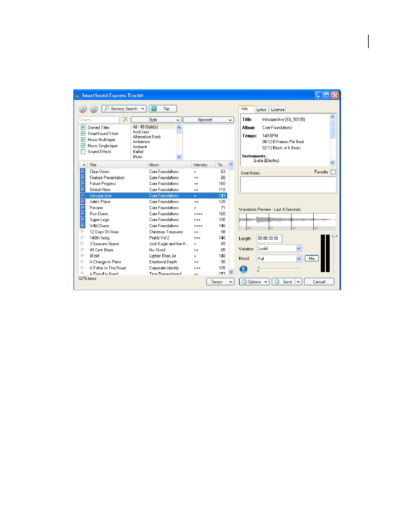
Task: Expand the Send button arrow
Action: point(298,282)
